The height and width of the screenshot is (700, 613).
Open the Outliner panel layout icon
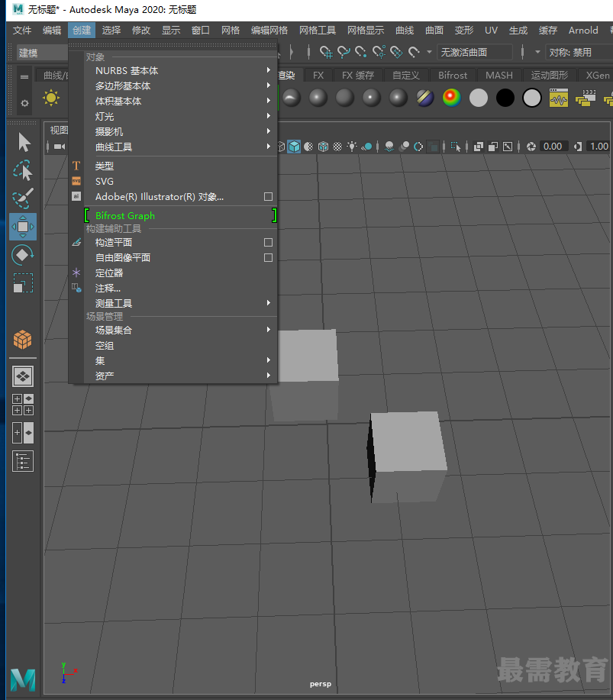pyautogui.click(x=23, y=462)
